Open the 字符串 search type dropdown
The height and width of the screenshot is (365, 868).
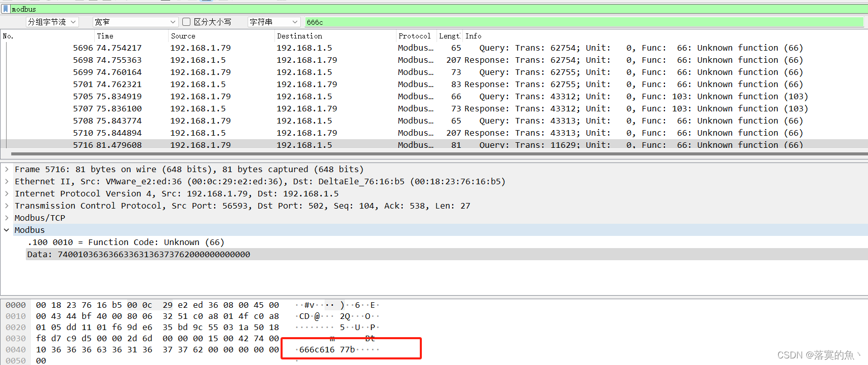(274, 22)
